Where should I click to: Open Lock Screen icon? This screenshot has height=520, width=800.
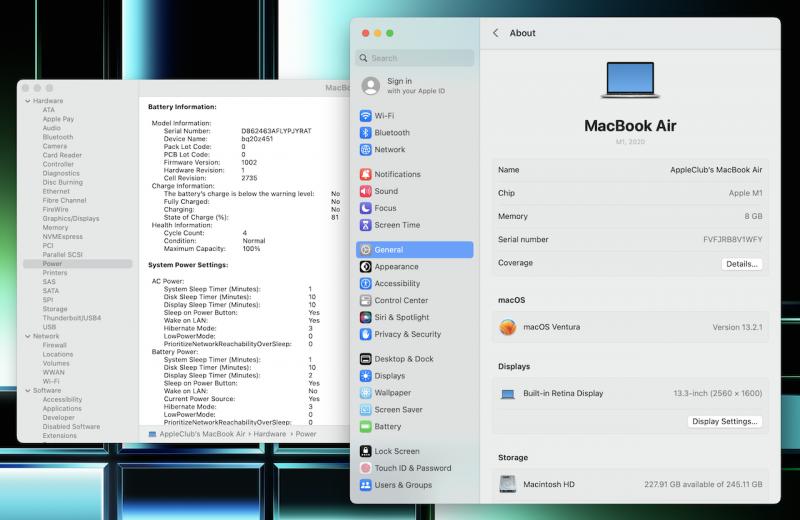click(365, 451)
